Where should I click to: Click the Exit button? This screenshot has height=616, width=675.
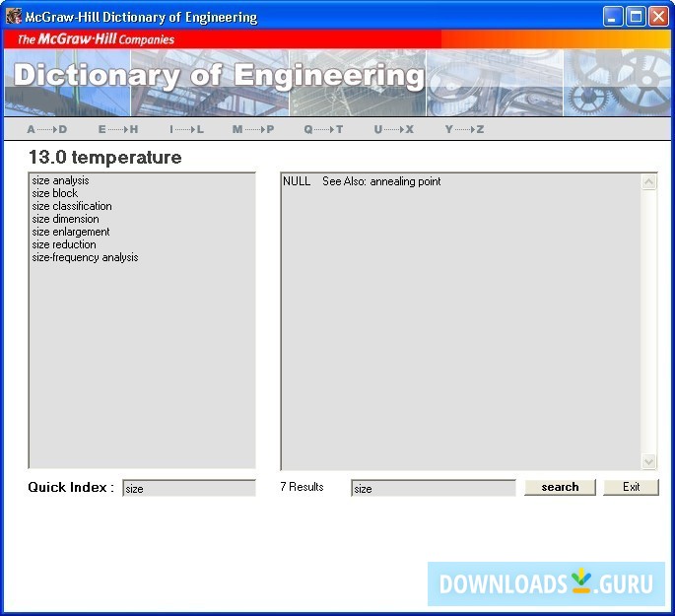631,487
